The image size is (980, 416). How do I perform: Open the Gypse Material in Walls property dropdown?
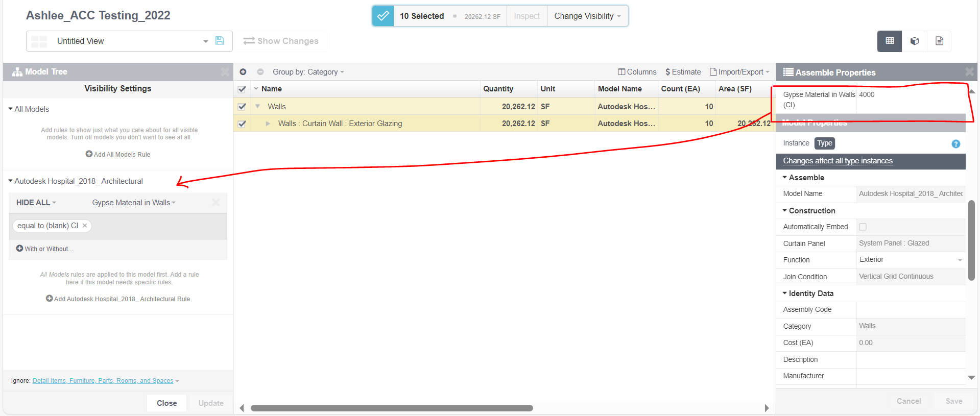[134, 203]
